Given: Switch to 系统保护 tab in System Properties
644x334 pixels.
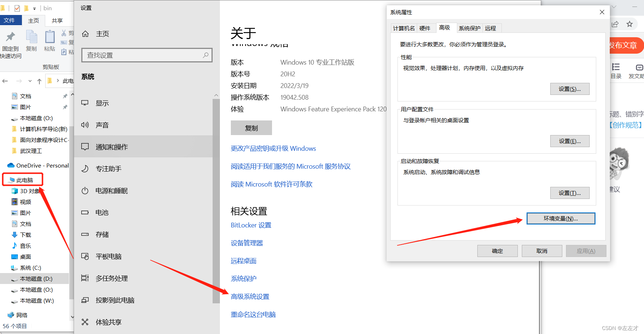Looking at the screenshot, I should (469, 28).
